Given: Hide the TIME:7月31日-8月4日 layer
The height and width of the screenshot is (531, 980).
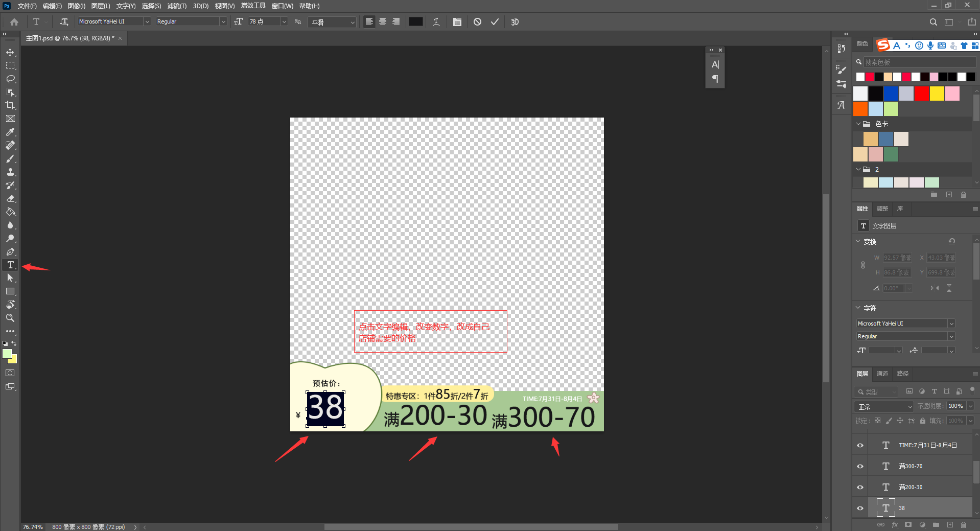Looking at the screenshot, I should click(860, 445).
